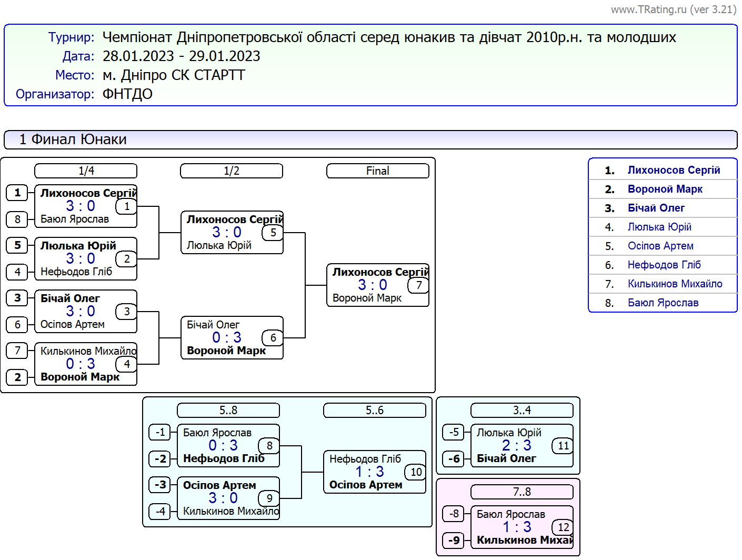Click Кількинов Михайло in the standings list
This screenshot has height=560, width=742.
pyautogui.click(x=675, y=284)
